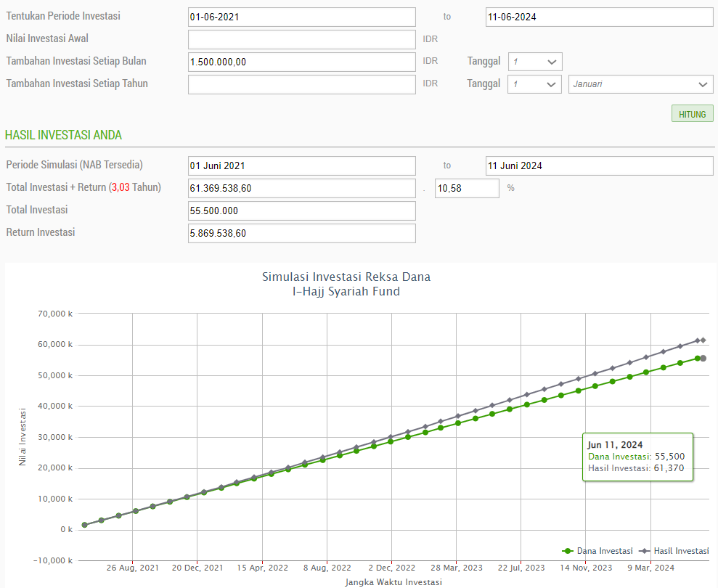Click the 15 Apr, 2022 axis label

point(262,568)
